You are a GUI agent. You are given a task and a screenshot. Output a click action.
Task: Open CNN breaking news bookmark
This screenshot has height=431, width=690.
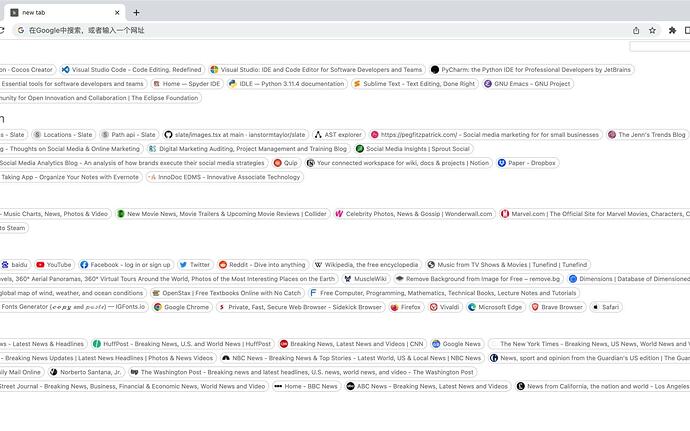click(x=352, y=344)
